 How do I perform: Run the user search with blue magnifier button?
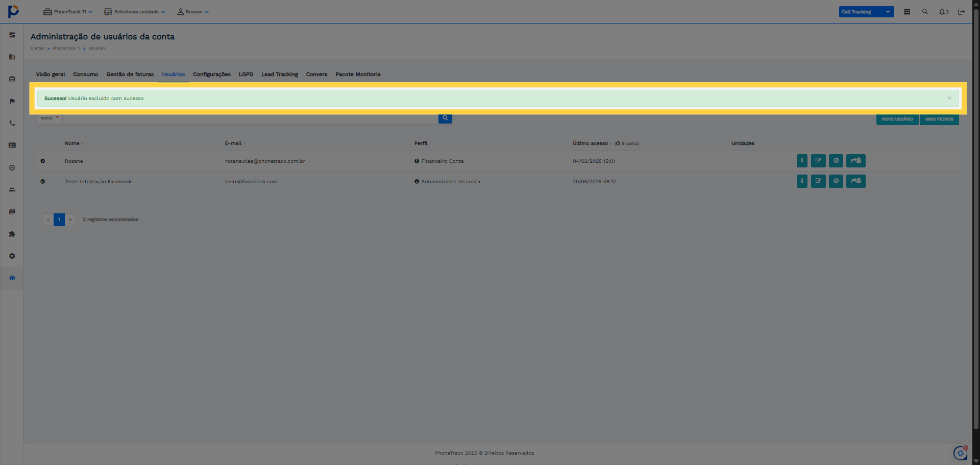[x=445, y=118]
